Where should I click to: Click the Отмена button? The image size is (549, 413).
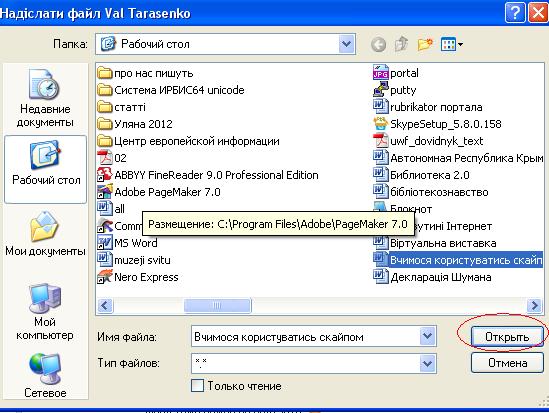point(507,363)
